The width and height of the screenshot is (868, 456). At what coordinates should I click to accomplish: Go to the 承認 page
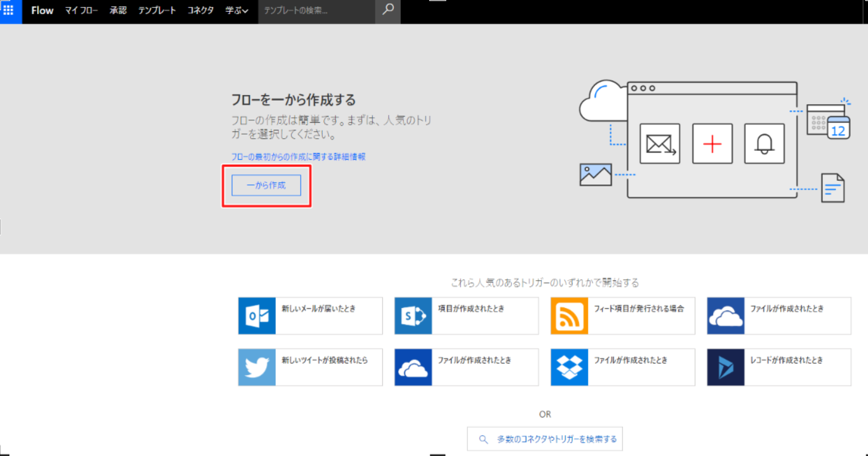coord(118,10)
